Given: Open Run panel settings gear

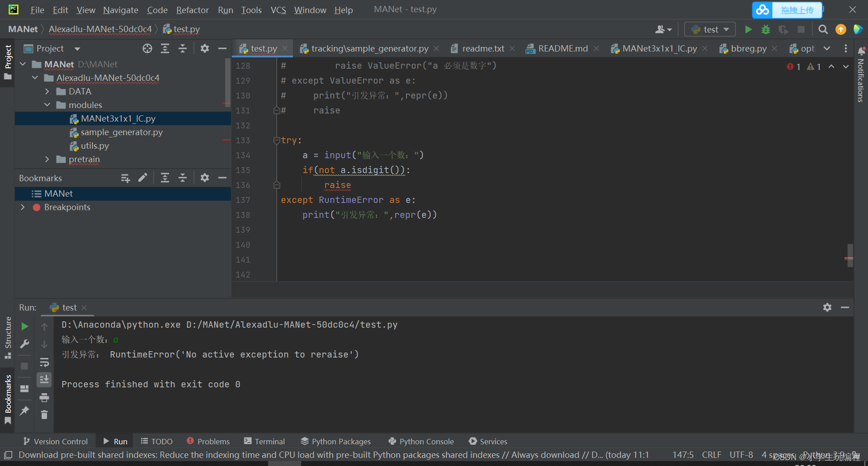Looking at the screenshot, I should [827, 307].
